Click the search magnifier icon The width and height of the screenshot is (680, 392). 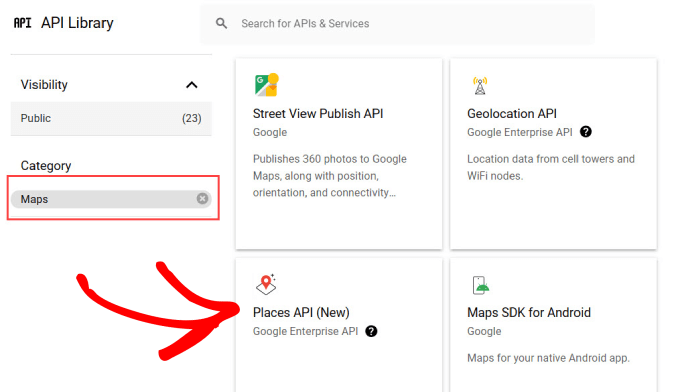221,23
